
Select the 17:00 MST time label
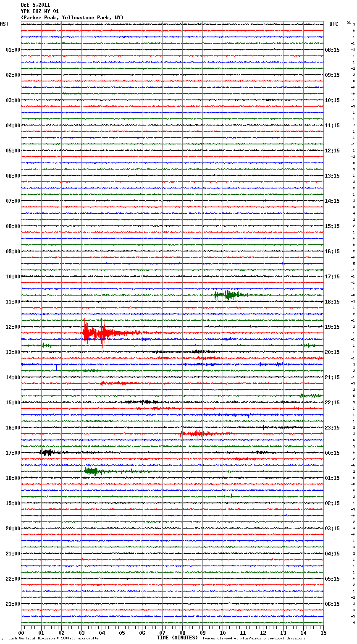13,453
